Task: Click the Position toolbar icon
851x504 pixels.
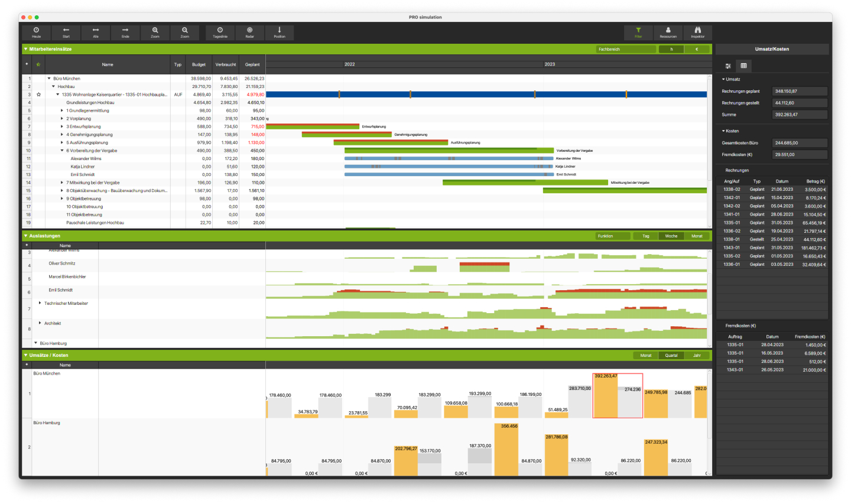Action: 280,32
